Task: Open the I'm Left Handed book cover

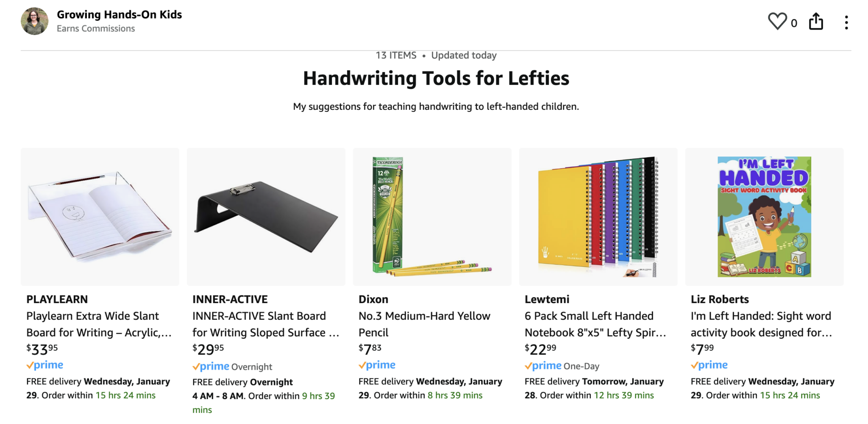Action: click(x=764, y=217)
